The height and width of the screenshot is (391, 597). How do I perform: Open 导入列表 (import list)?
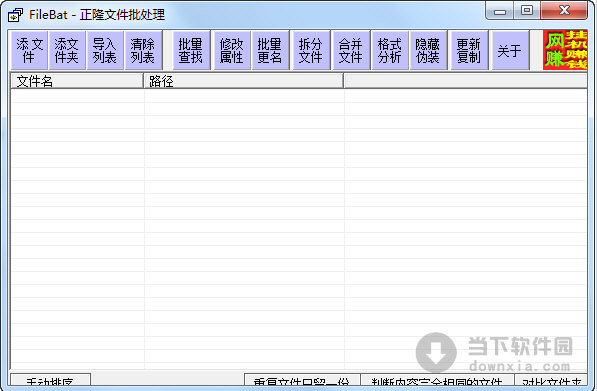105,50
